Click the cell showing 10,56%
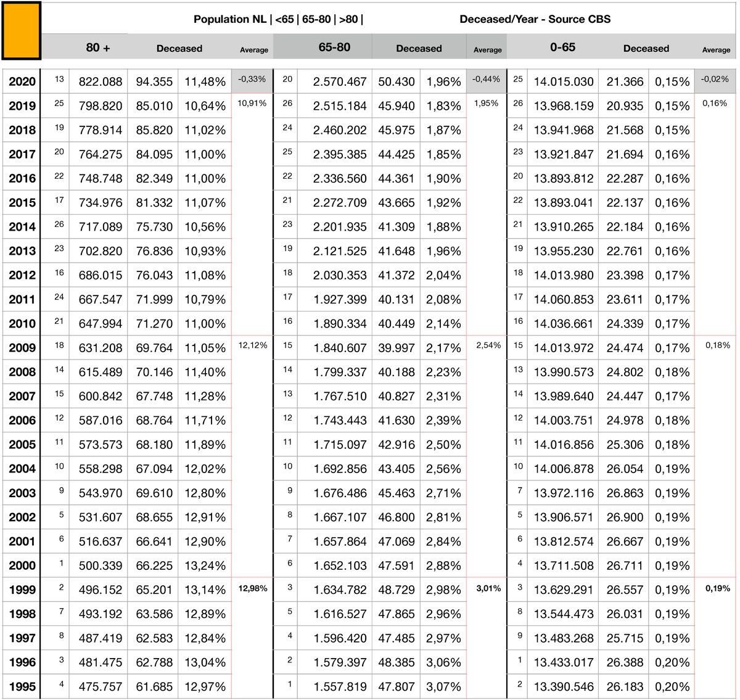Screen dimensions: 740x700 pos(205,227)
